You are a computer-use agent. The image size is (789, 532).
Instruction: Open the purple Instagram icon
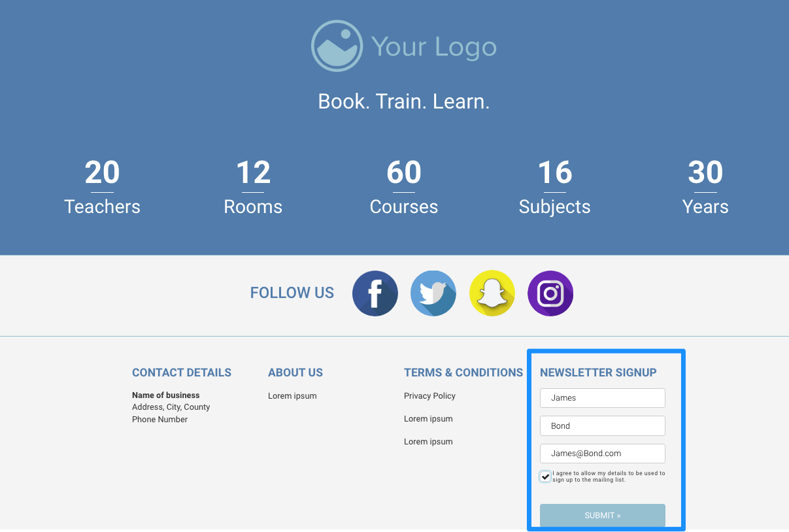[550, 293]
